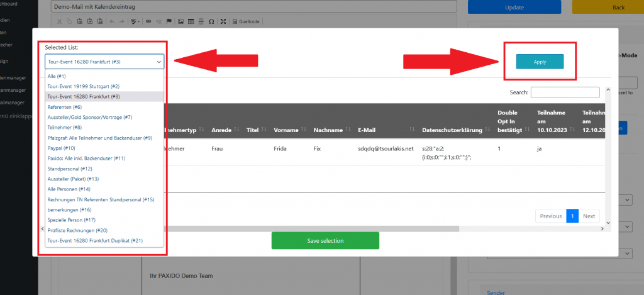Click the table's horizontal scrollbar
This screenshot has height=295, width=644.
[377, 228]
